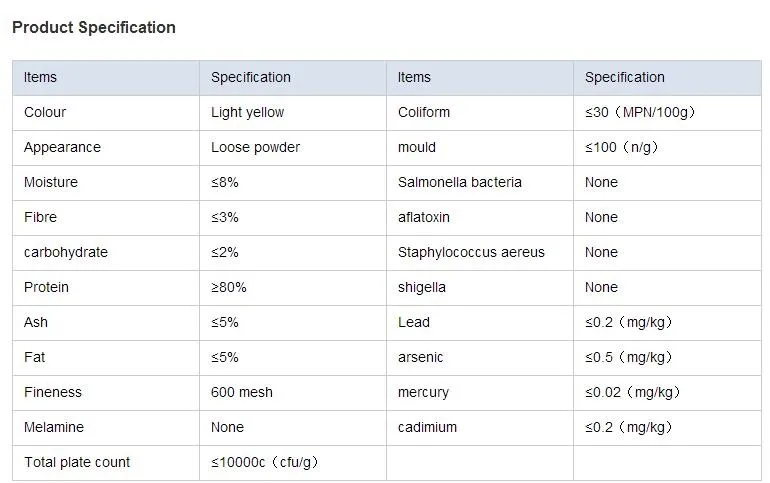Viewport: 770px width, 483px height.
Task: Select the Coliform item cell
Action: pos(424,112)
